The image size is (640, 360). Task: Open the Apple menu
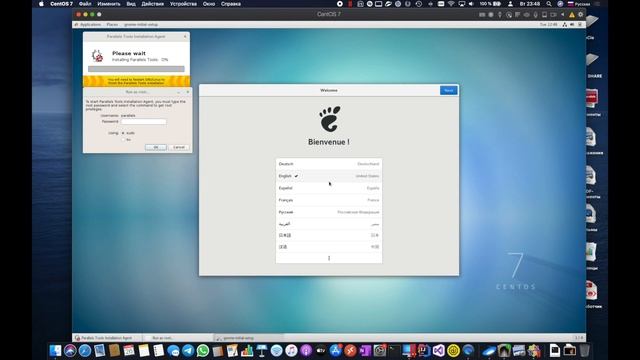click(x=41, y=4)
